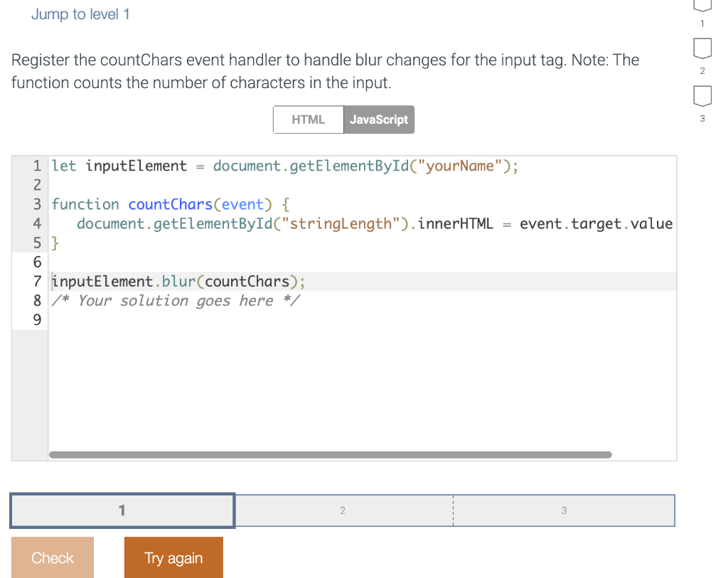Click line number 1 in the code editor
This screenshot has width=728, height=578.
coord(36,166)
